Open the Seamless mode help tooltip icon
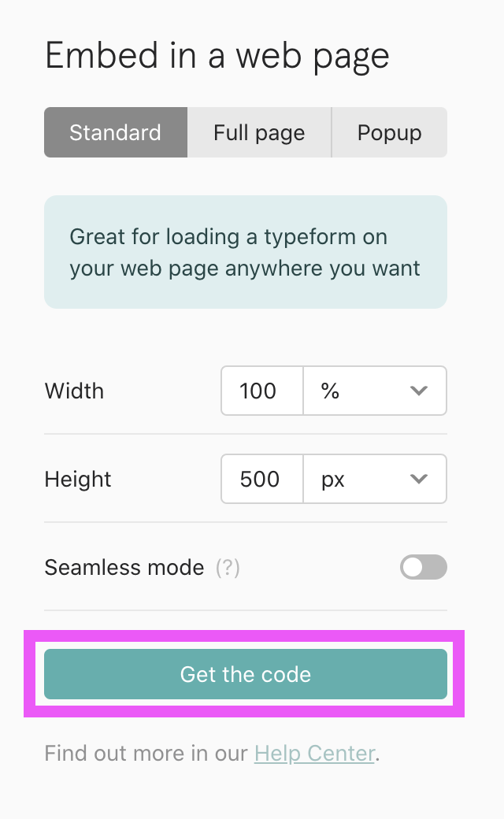The height and width of the screenshot is (819, 504). [228, 568]
